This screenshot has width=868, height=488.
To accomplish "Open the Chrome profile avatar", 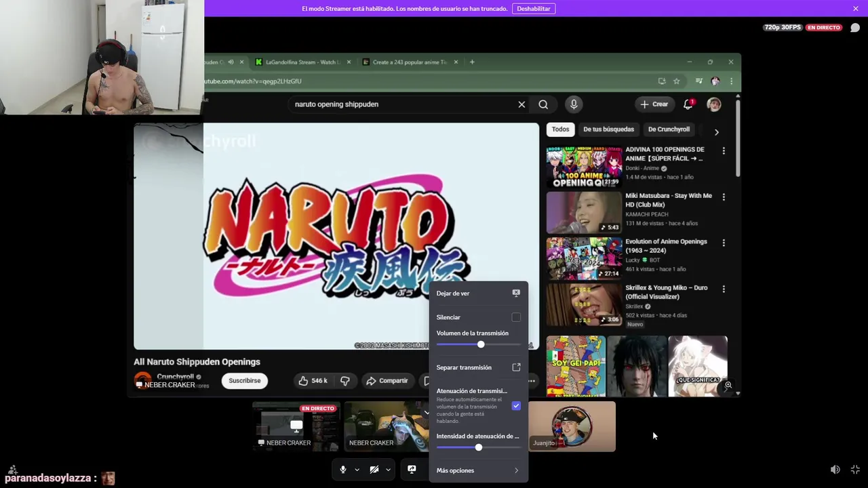I will coord(715,81).
